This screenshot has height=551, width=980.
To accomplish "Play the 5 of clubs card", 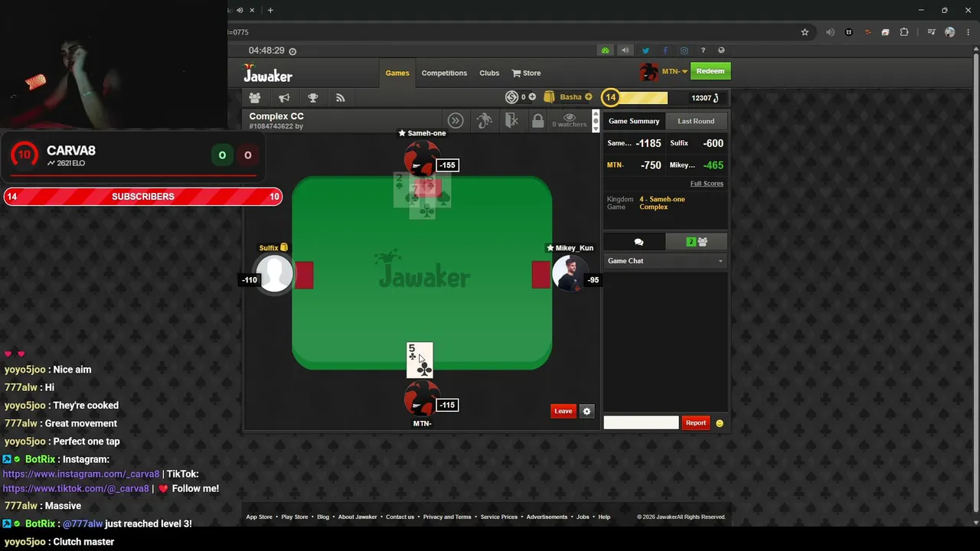I will [x=420, y=360].
